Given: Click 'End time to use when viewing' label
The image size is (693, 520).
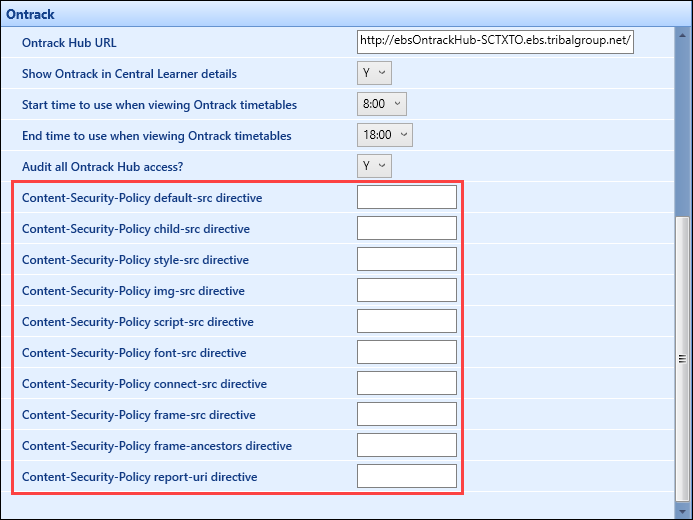Looking at the screenshot, I should click(x=157, y=136).
